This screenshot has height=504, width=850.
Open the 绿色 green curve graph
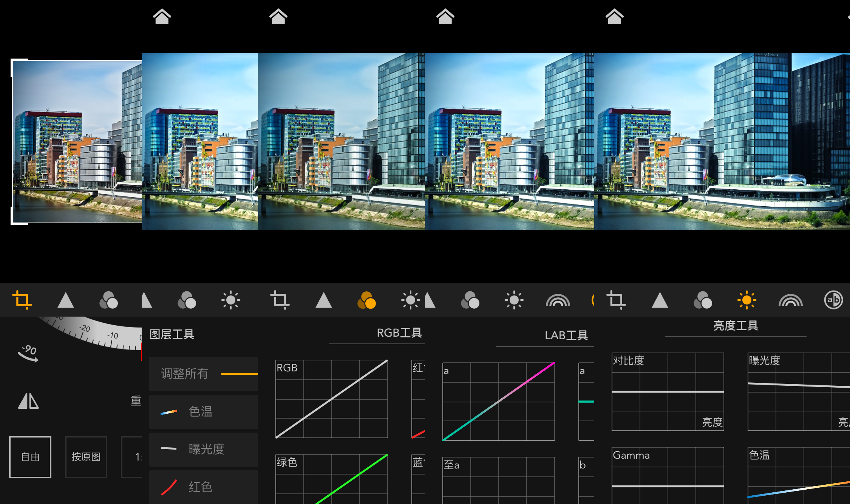pyautogui.click(x=332, y=479)
